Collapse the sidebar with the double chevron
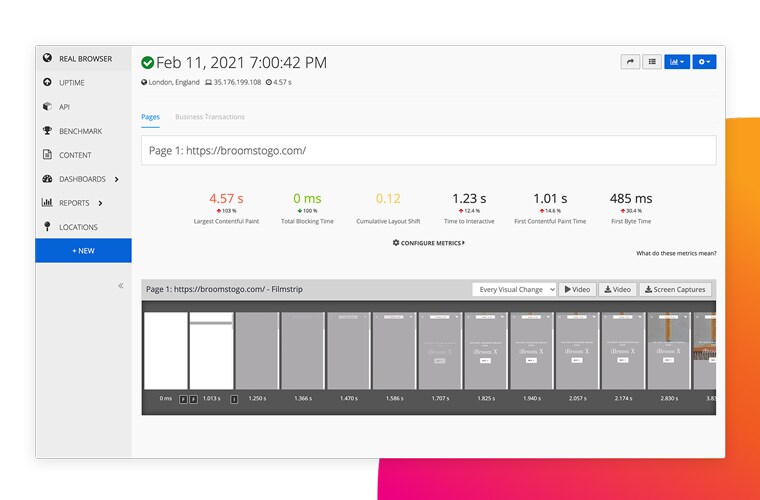The height and width of the screenshot is (500, 760). tap(121, 286)
